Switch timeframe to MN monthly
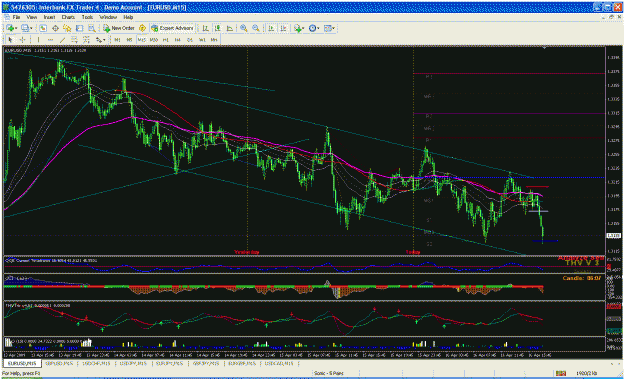Image resolution: width=625 pixels, height=379 pixels. tap(214, 40)
